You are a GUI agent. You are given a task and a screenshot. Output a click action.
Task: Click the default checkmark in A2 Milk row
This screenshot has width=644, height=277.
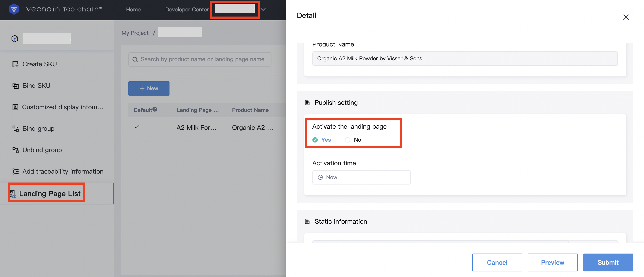pos(137,127)
